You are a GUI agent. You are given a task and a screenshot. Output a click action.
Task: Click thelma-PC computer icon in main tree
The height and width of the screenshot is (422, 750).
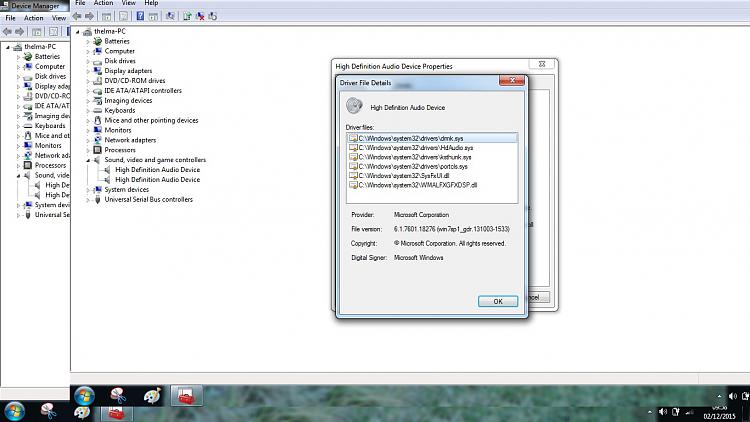(x=87, y=32)
